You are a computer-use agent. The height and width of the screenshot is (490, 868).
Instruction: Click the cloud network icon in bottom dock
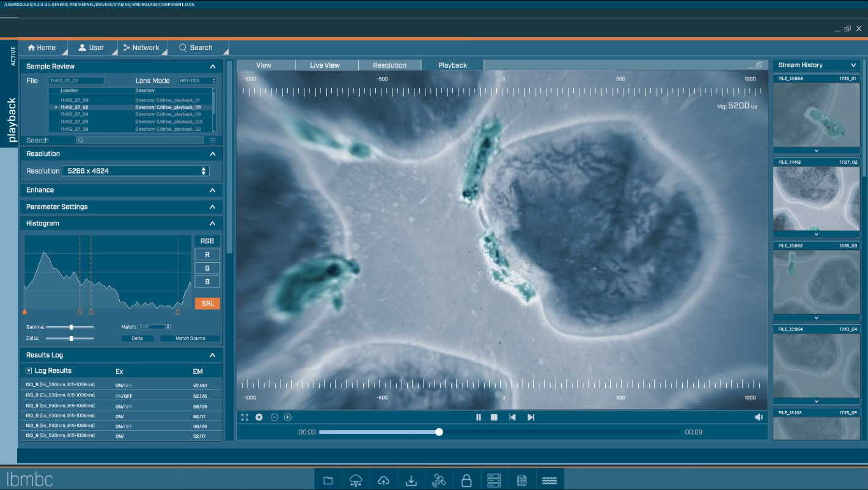pyautogui.click(x=356, y=480)
